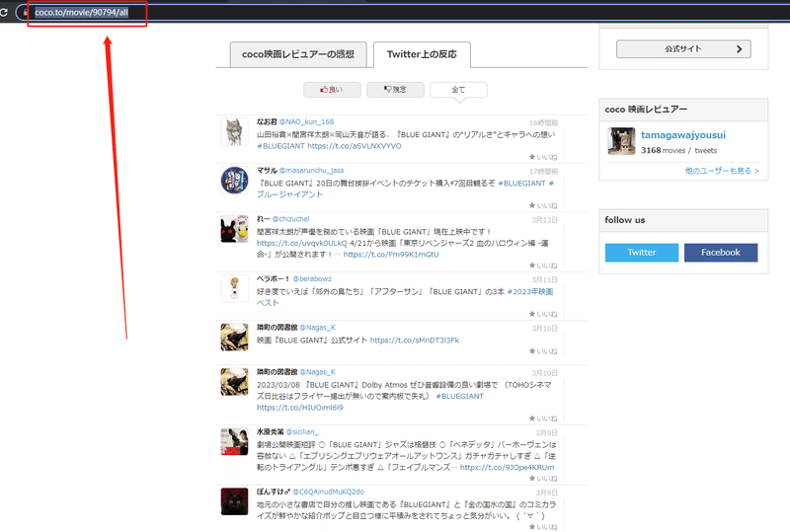Like the Dolby Atmos tweet star

pos(543,418)
